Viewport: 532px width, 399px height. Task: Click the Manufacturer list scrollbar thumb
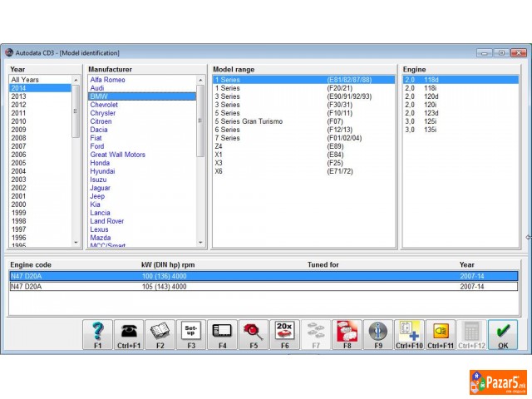200,121
